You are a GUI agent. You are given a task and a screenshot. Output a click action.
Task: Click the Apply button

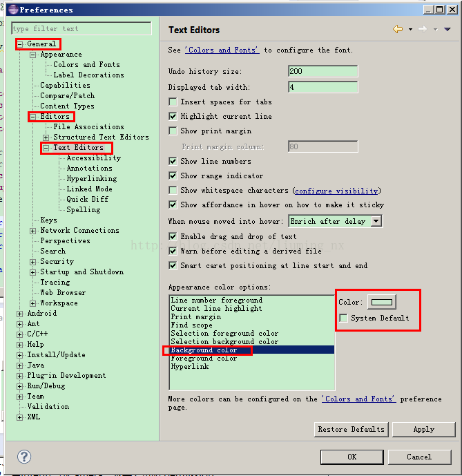pos(424,430)
